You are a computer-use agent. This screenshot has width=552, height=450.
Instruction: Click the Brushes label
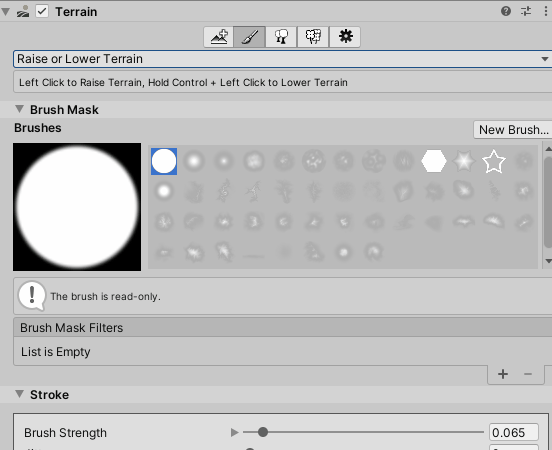point(38,128)
